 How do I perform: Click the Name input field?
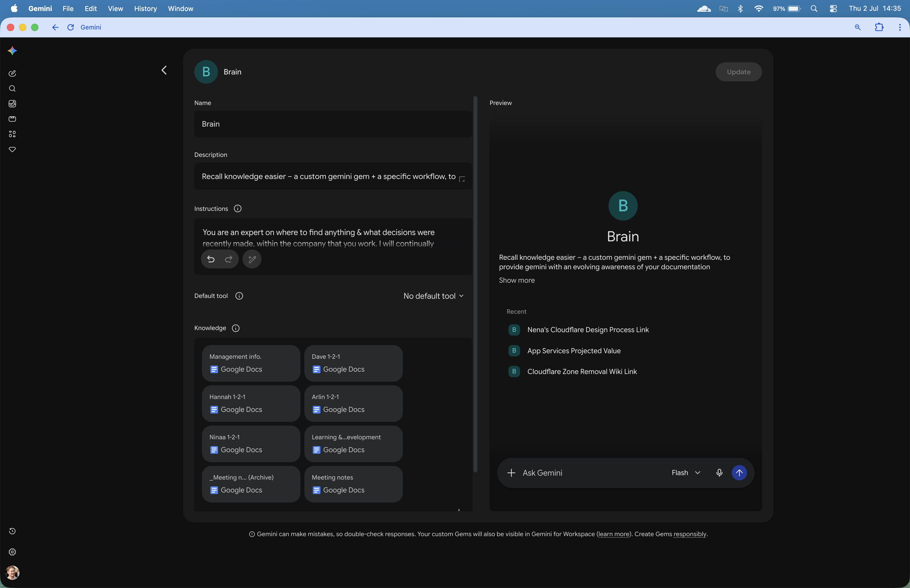pos(333,124)
